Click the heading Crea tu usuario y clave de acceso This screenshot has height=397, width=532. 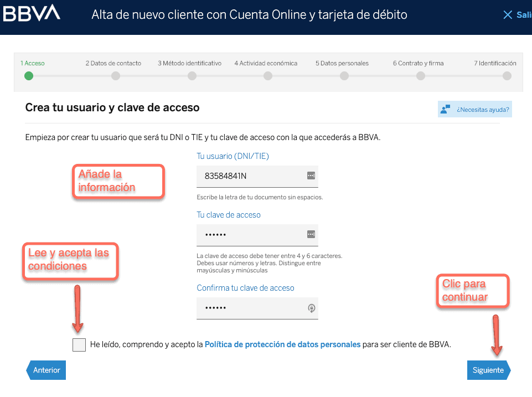coord(112,107)
